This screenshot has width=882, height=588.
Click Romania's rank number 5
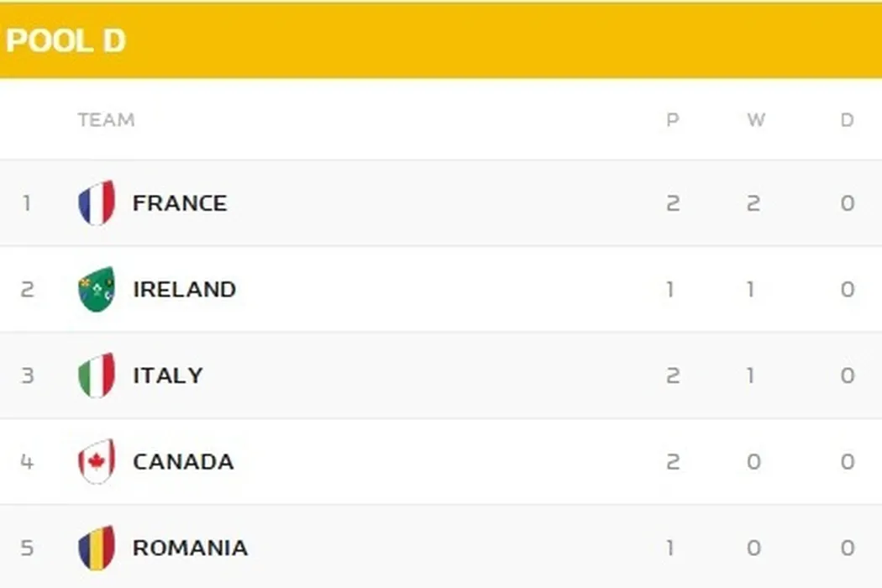27,548
